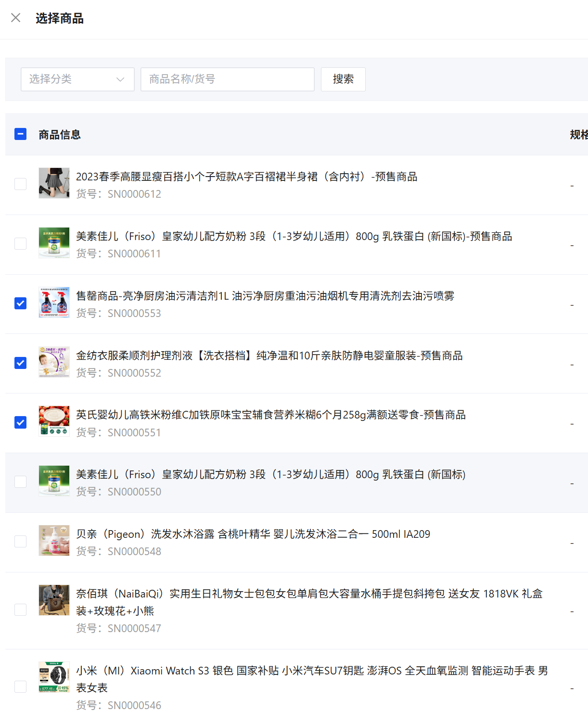Click the Xiaomi Watch S3 thumbnail image
The height and width of the screenshot is (711, 588).
click(54, 677)
